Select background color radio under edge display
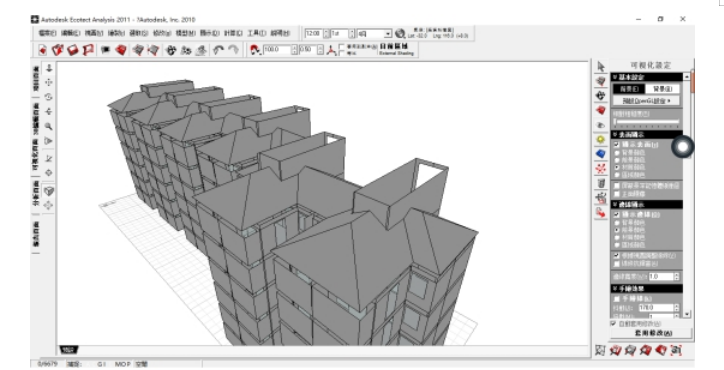The height and width of the screenshot is (370, 724). (x=617, y=222)
